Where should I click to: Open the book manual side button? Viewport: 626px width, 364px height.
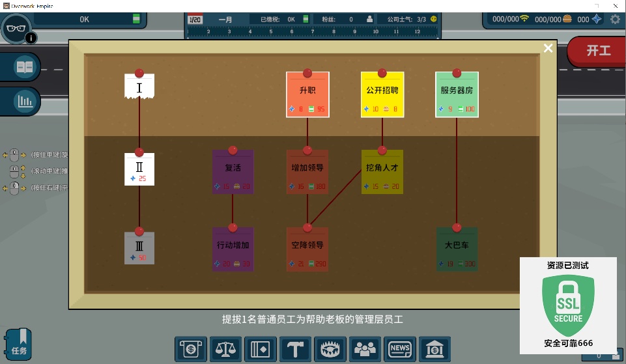(25, 66)
